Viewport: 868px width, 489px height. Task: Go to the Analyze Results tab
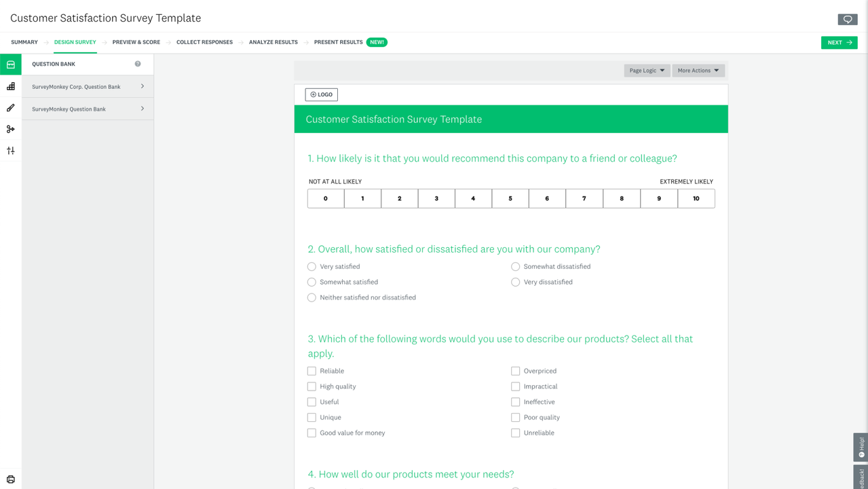click(x=273, y=42)
